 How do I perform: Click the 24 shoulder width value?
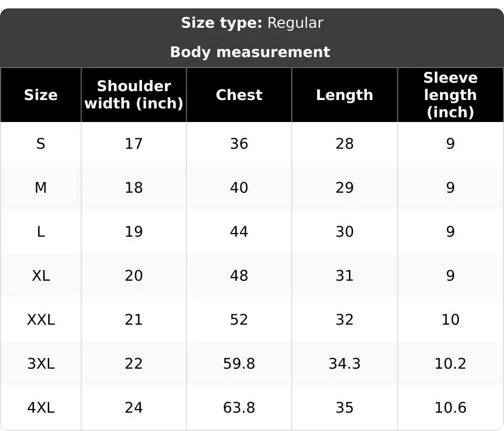point(134,408)
